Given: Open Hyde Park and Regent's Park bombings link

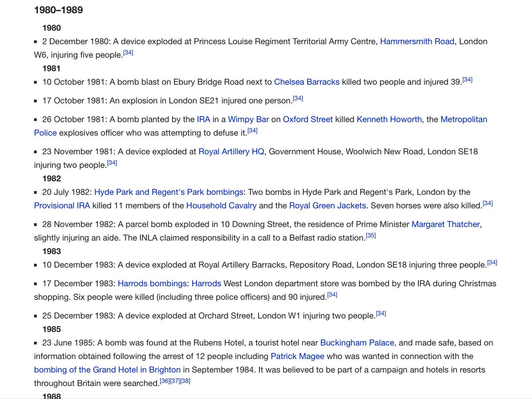Looking at the screenshot, I should point(169,192).
